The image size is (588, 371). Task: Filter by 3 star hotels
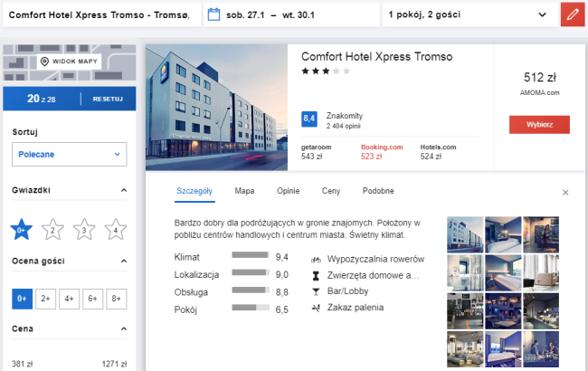click(84, 230)
